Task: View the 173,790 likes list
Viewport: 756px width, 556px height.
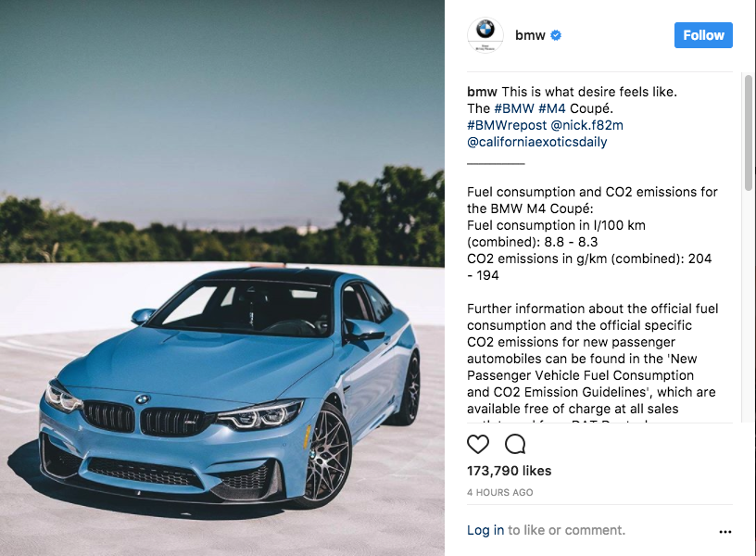Action: point(509,471)
